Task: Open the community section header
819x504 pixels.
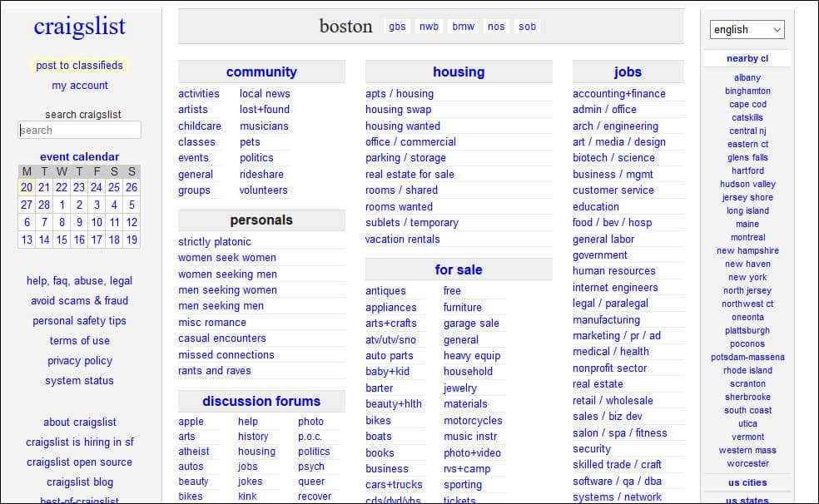Action: tap(261, 72)
